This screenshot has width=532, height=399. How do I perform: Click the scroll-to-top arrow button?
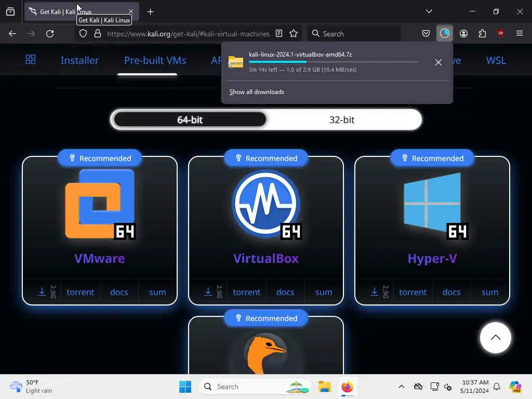tap(495, 338)
